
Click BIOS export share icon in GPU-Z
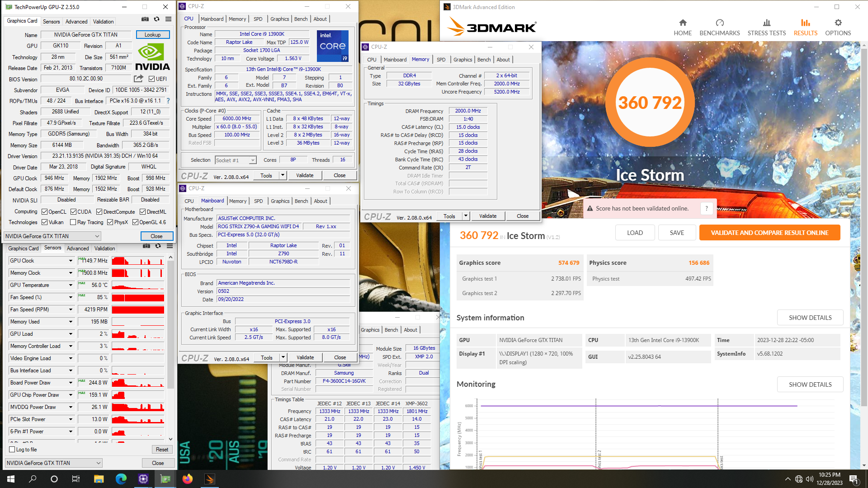pyautogui.click(x=138, y=79)
